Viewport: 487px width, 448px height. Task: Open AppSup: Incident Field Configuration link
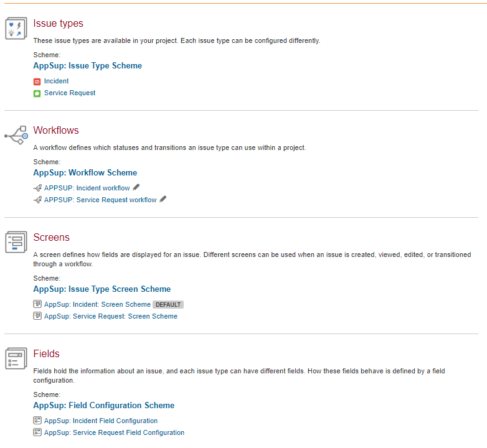(101, 421)
